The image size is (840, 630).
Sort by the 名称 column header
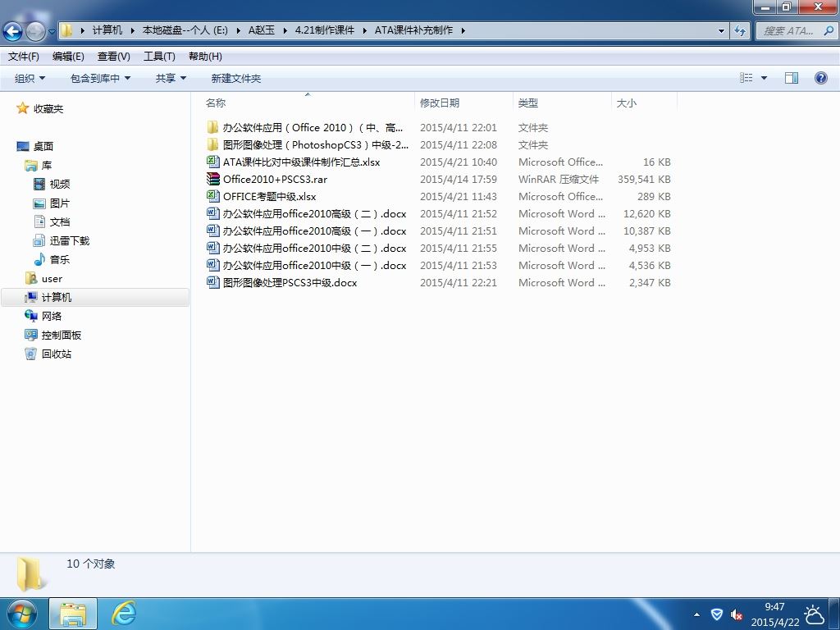pyautogui.click(x=308, y=103)
